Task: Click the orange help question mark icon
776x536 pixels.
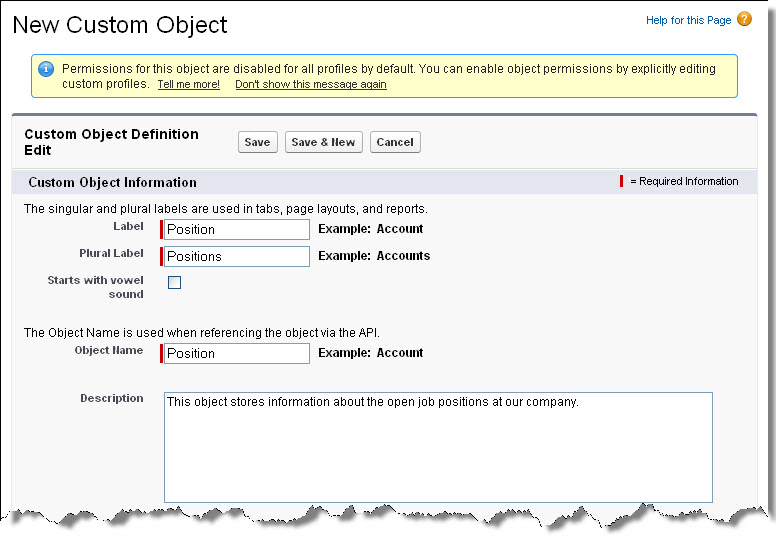Action: [x=744, y=19]
